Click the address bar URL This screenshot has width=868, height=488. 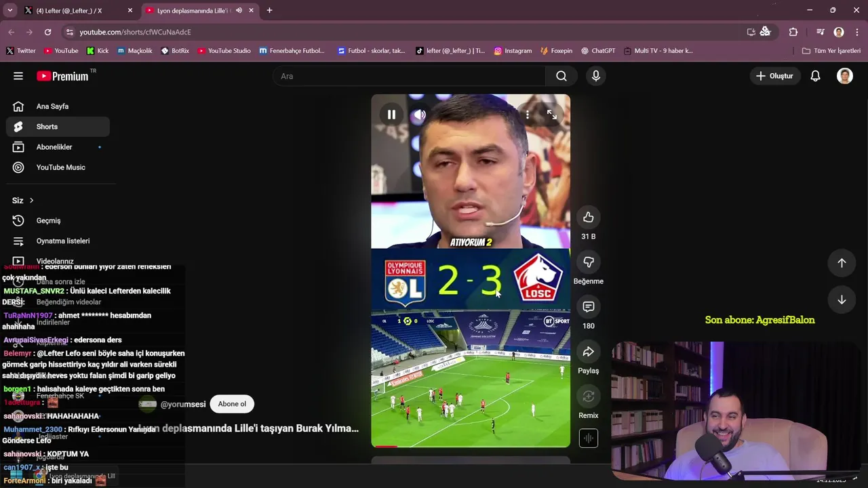coord(135,32)
